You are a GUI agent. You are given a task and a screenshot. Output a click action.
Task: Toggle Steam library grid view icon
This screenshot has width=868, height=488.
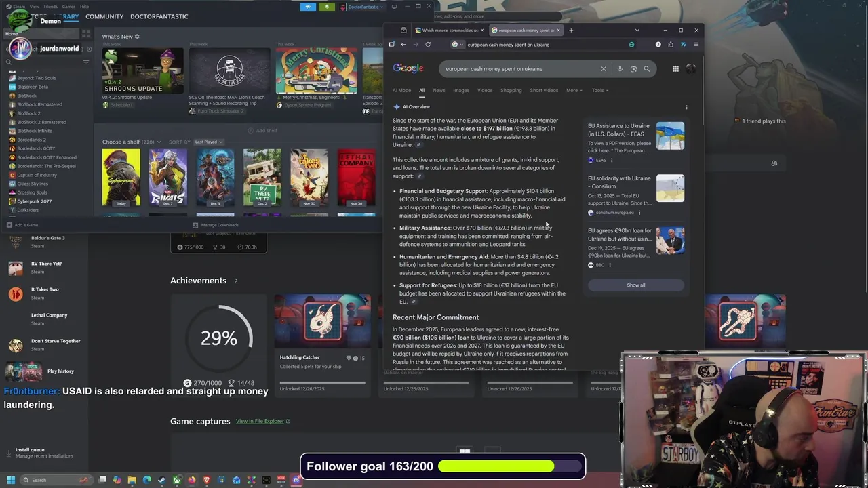click(x=86, y=33)
